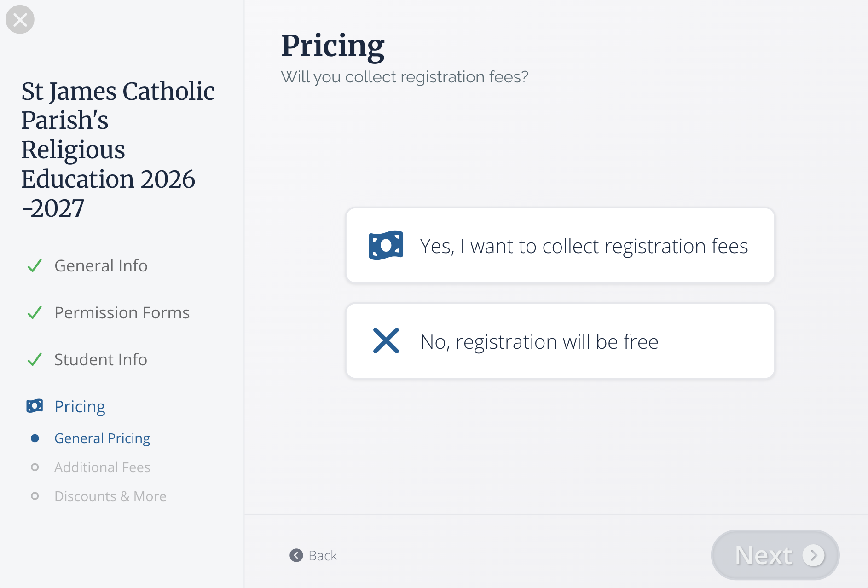Go to the Permission Forms step
Screen dimensions: 868x588
pos(122,313)
